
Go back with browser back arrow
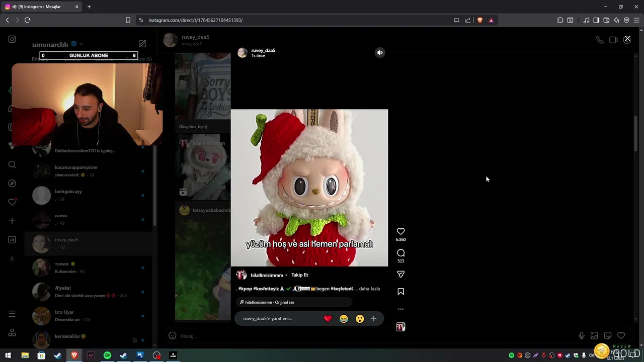[7, 20]
